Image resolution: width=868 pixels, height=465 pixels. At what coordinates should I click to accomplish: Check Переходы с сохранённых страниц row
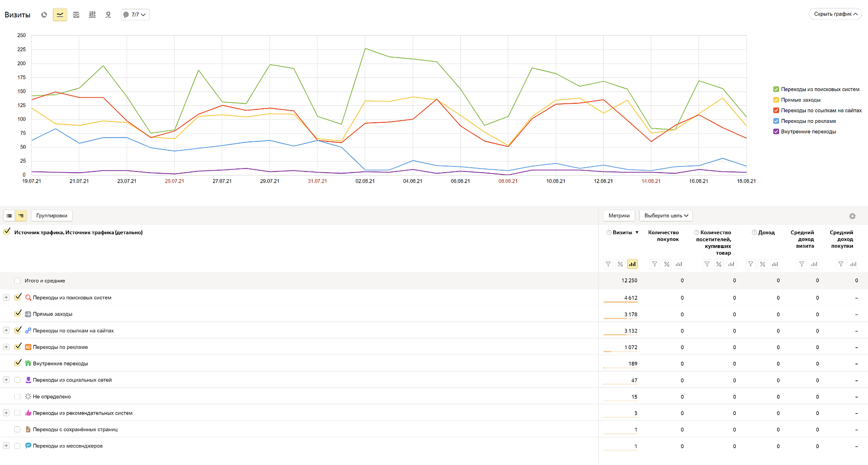pos(17,429)
